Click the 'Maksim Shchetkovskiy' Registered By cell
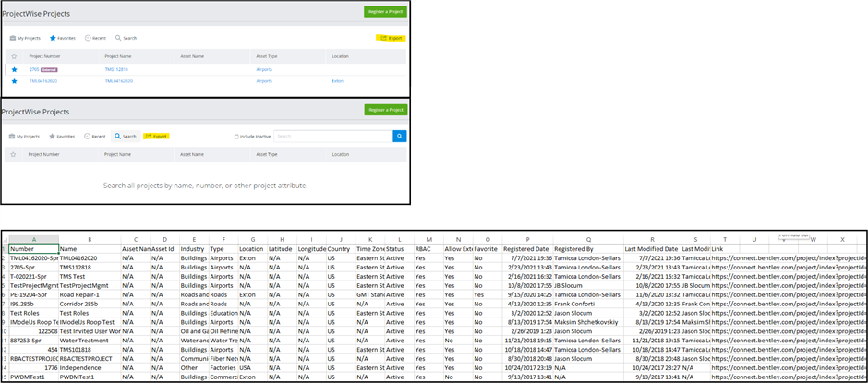The width and height of the screenshot is (868, 383). (588, 322)
